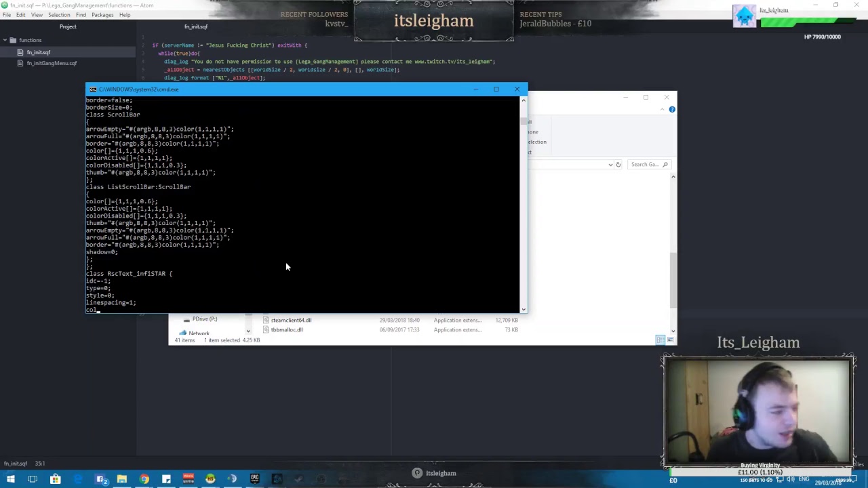Click refresh icon beside Explorer address bar
Screen dimensions: 868x488
(618, 164)
